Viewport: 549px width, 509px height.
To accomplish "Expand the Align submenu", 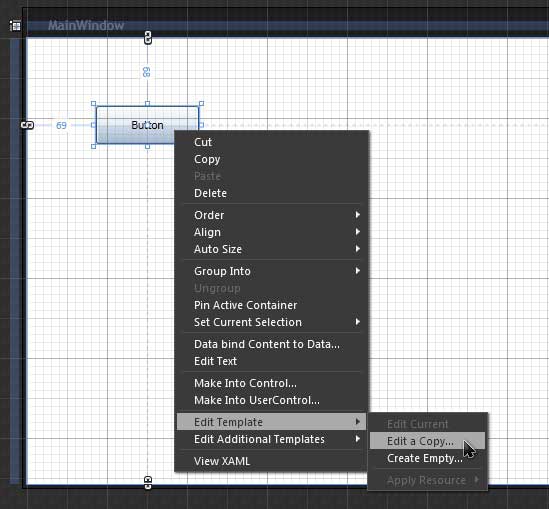I will pos(272,232).
